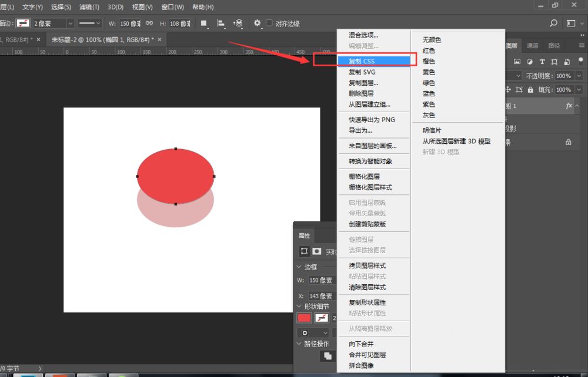588x377 pixels.
Task: Switch to the 路径 panel tab
Action: pos(554,46)
